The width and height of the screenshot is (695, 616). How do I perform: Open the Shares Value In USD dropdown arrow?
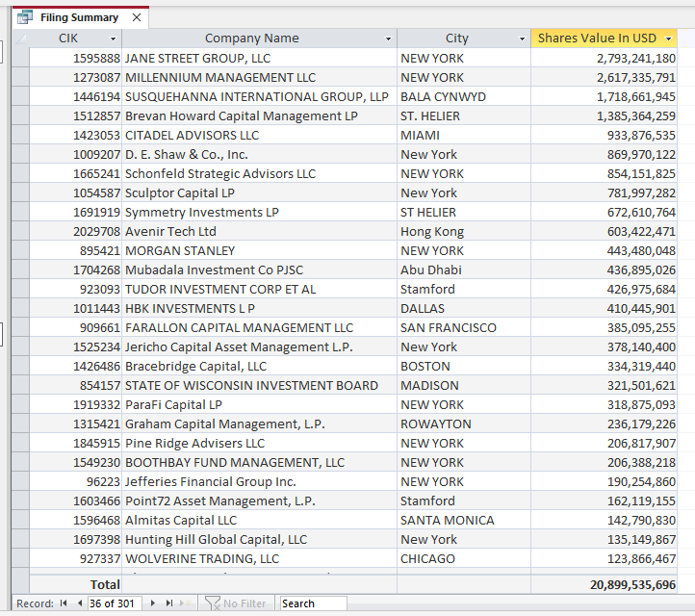[668, 39]
